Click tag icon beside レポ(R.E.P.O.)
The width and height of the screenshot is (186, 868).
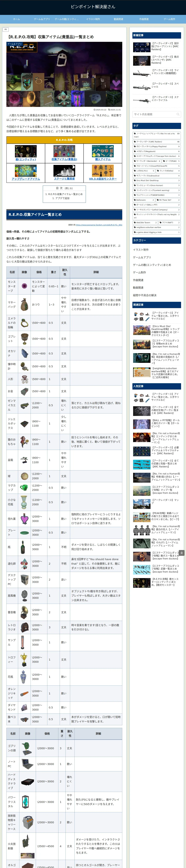pos(135,171)
